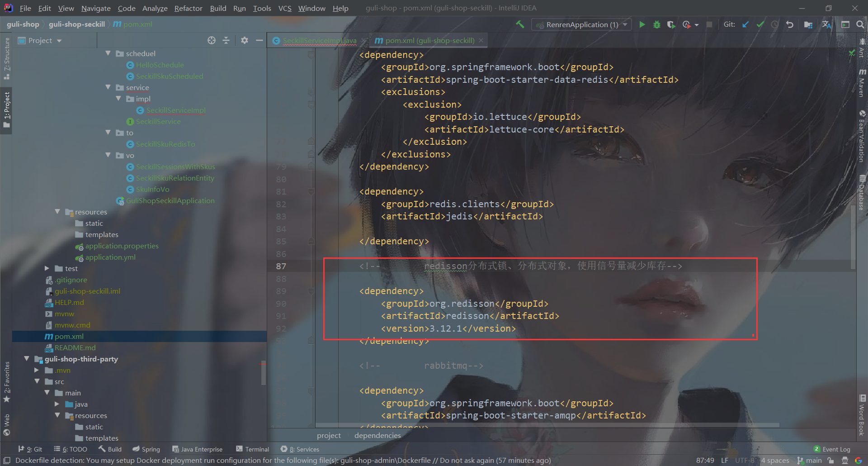Click the editor horizontal scrollbar
The image size is (868, 466).
[547, 425]
